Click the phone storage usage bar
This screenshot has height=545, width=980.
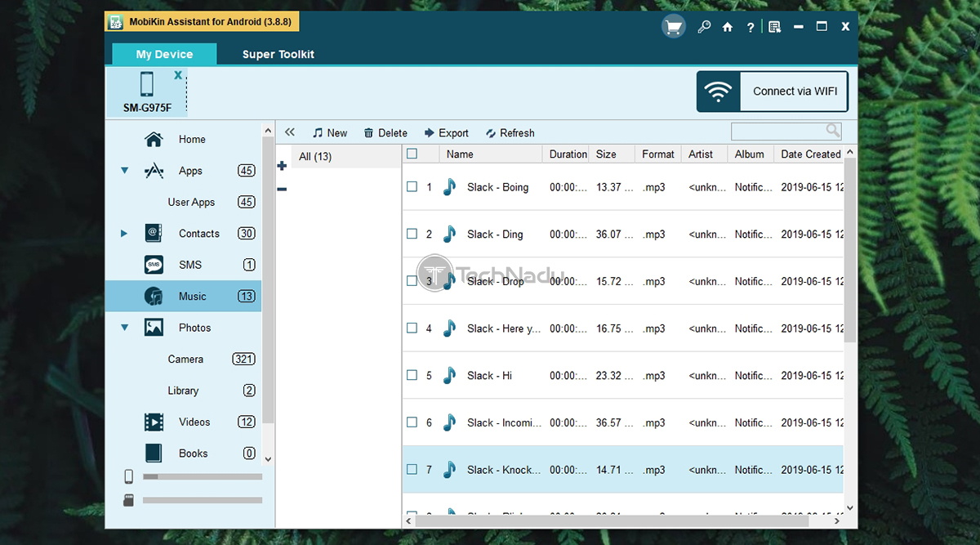[203, 476]
